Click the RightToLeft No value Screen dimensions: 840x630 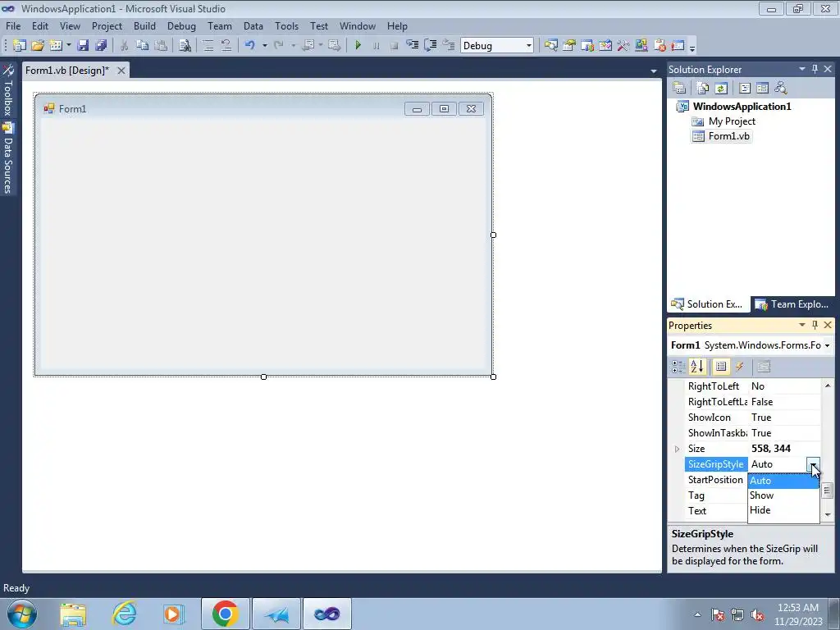click(785, 386)
